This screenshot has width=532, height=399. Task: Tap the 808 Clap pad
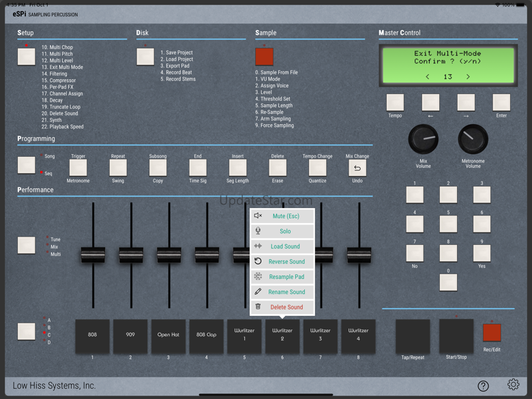(x=206, y=336)
